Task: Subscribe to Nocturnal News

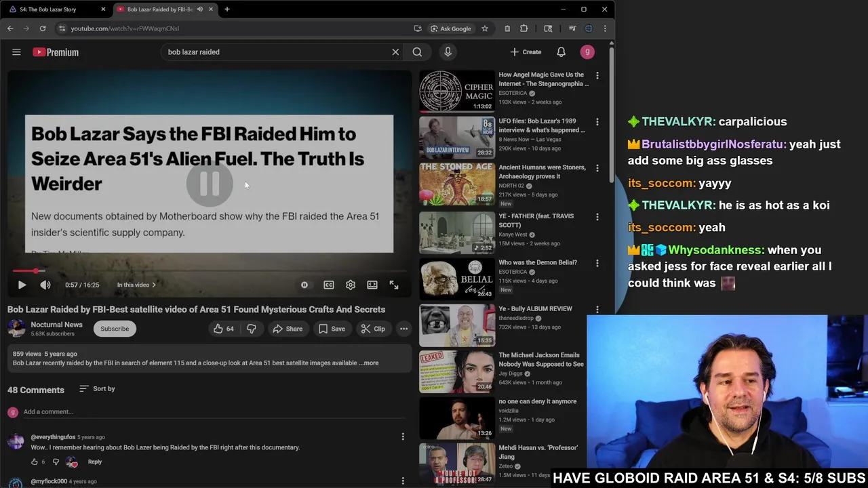Action: tap(115, 329)
